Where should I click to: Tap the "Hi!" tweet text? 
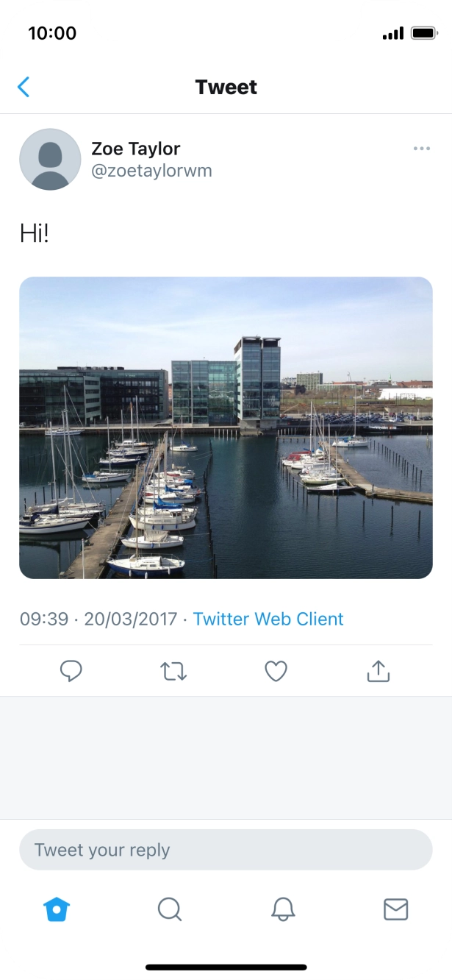(35, 233)
